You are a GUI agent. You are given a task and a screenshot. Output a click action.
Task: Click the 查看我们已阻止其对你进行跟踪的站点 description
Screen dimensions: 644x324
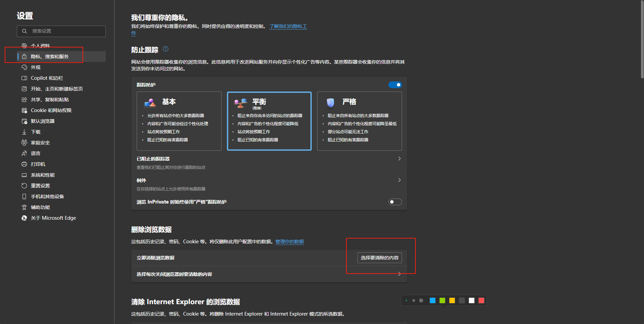tap(171, 167)
